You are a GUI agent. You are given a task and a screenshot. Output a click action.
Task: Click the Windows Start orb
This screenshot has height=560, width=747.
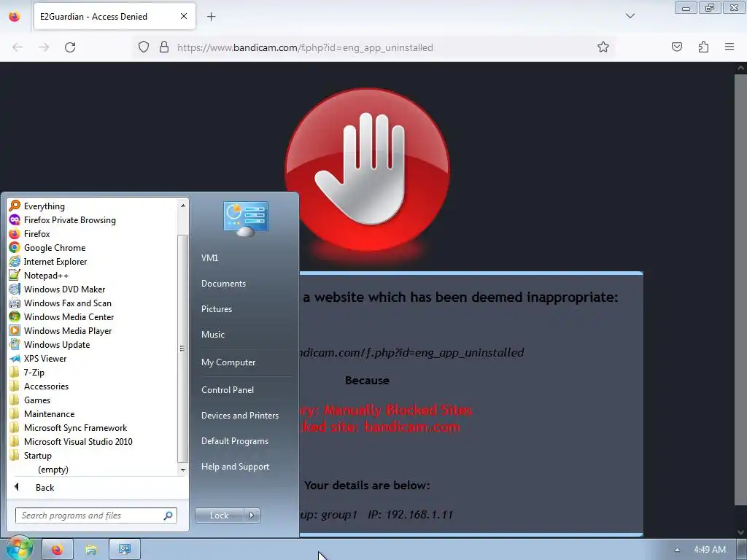[x=18, y=548]
